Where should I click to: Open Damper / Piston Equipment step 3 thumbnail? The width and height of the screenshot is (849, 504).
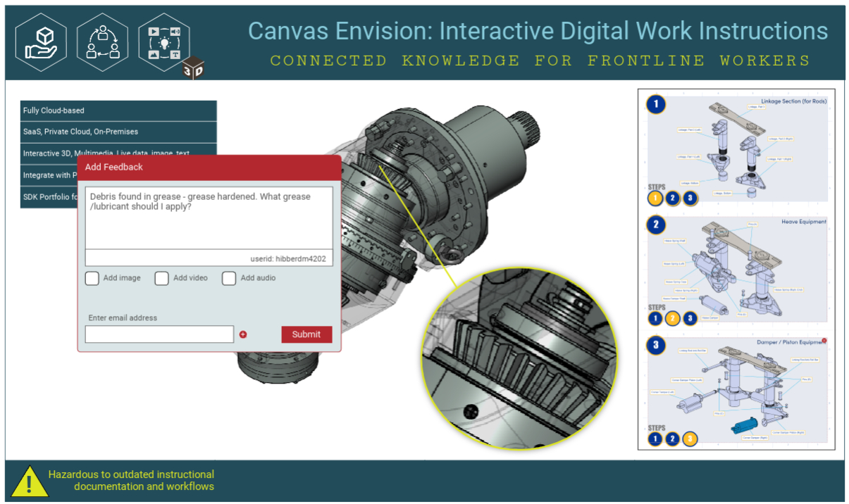736,391
